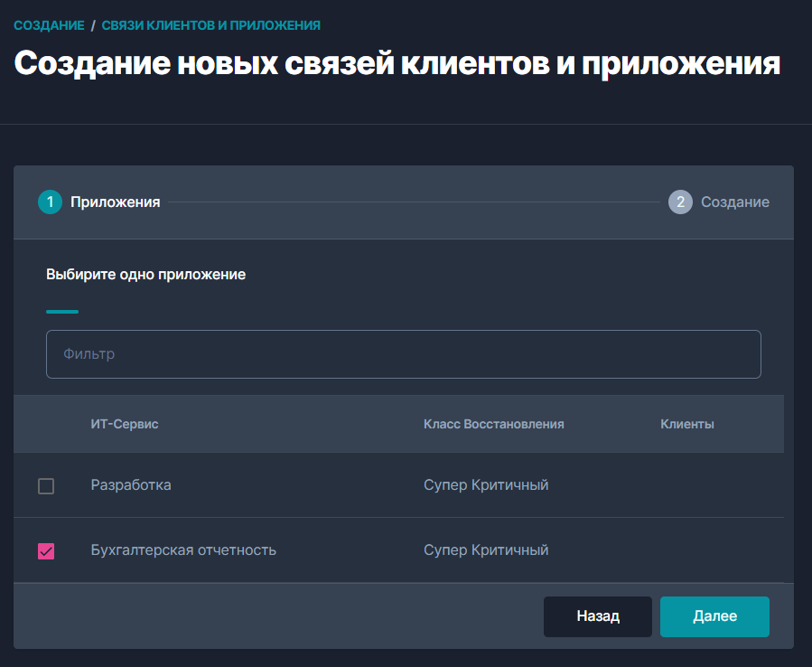Click the teal underline below the instruction text
812x667 pixels.
61,311
